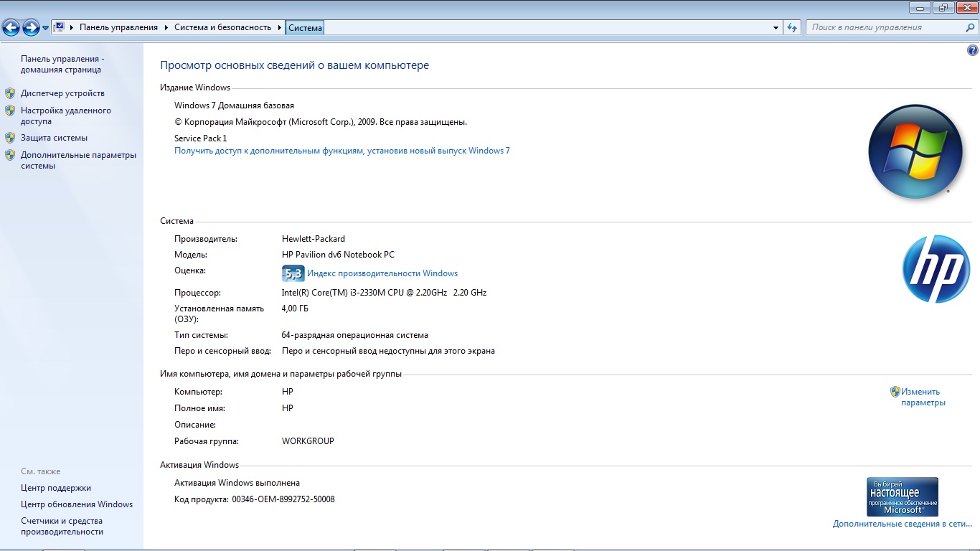Open the "Защита системы" link
Image resolution: width=980 pixels, height=551 pixels.
click(x=54, y=138)
